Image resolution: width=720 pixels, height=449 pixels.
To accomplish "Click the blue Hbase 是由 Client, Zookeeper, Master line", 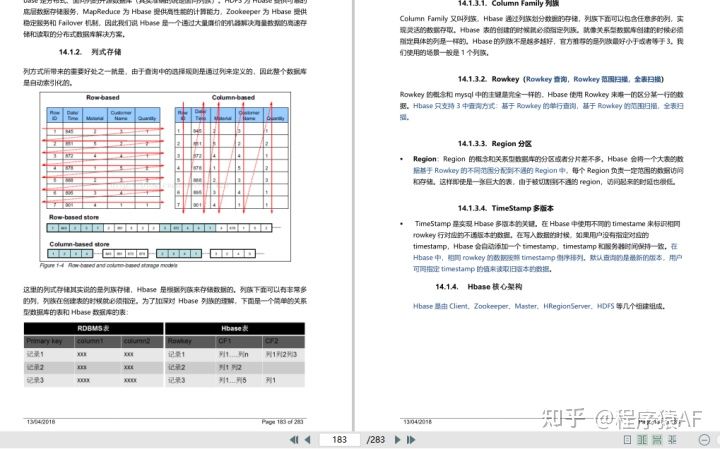I will [x=540, y=306].
